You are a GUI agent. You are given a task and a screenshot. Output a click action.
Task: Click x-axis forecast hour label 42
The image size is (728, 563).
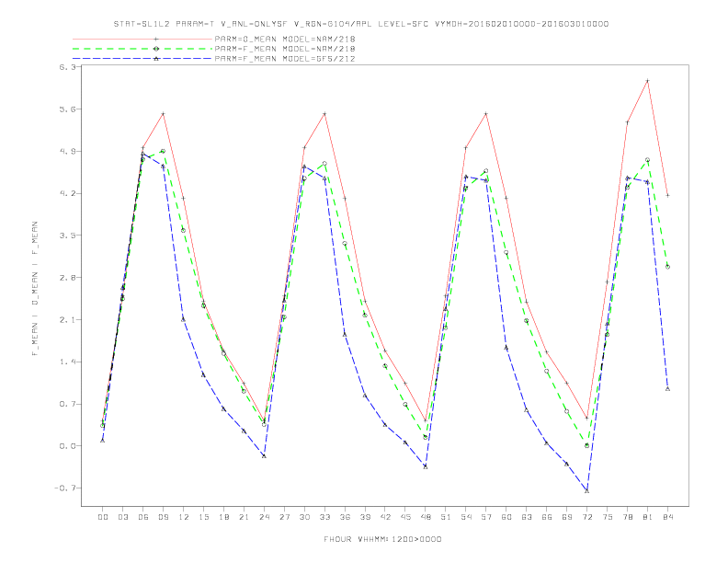tap(385, 517)
